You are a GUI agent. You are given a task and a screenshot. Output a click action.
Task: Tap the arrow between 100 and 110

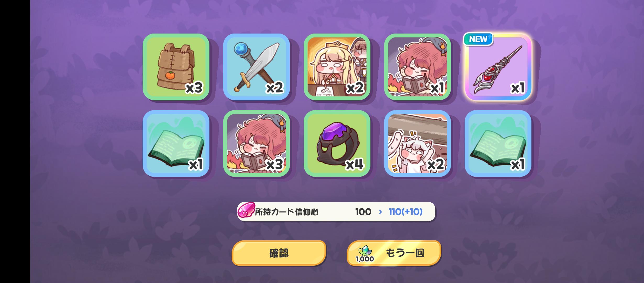pos(380,212)
